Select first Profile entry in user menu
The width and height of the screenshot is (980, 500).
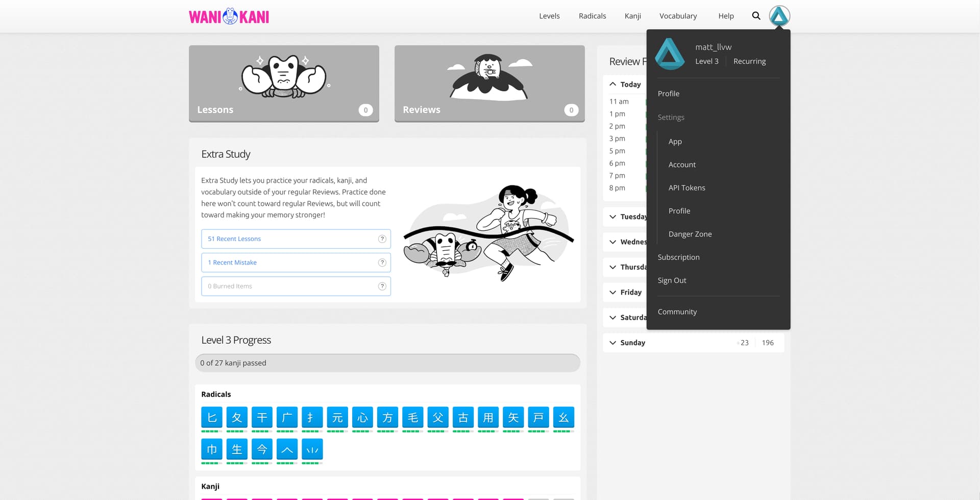point(668,93)
